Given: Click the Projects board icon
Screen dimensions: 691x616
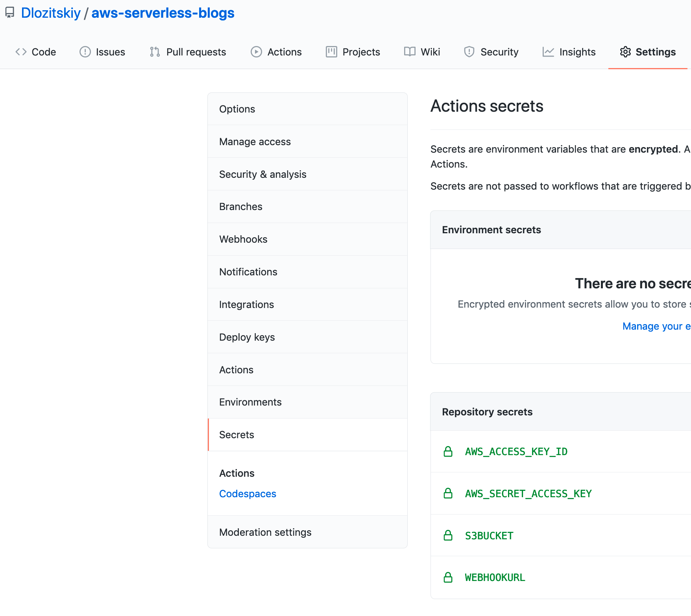Looking at the screenshot, I should [x=331, y=52].
